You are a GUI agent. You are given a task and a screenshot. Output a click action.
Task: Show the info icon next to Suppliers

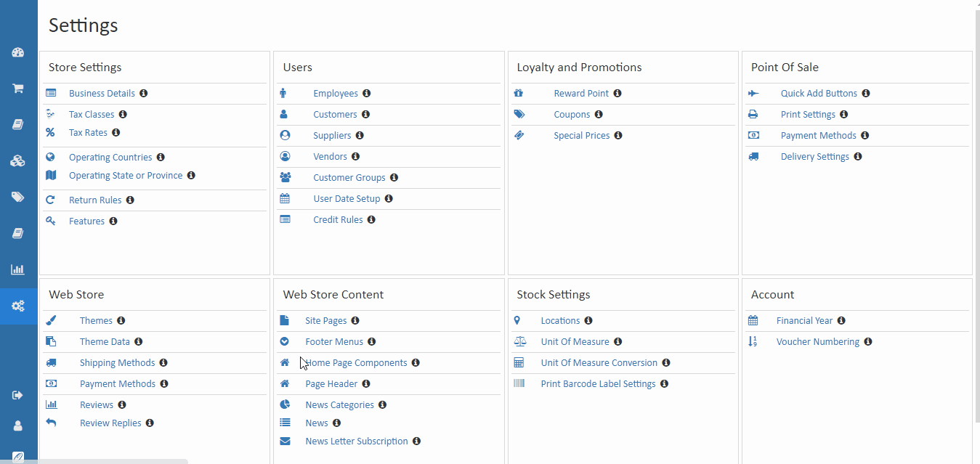pos(360,136)
